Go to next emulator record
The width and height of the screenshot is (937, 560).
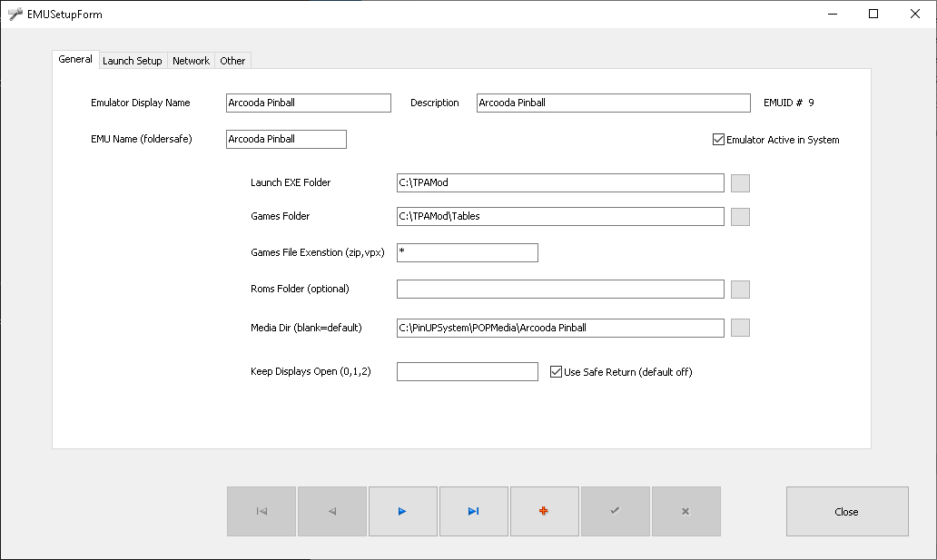[402, 512]
